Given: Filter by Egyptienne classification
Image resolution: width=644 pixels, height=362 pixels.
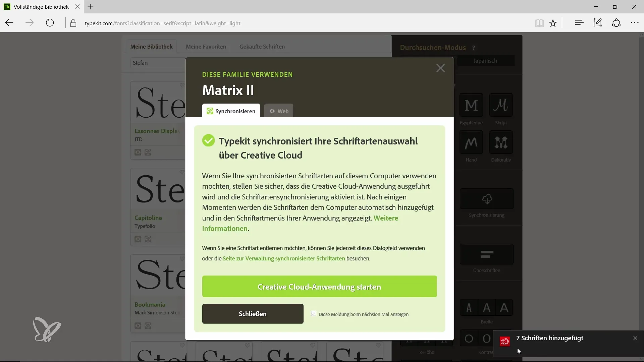Looking at the screenshot, I should tap(471, 105).
